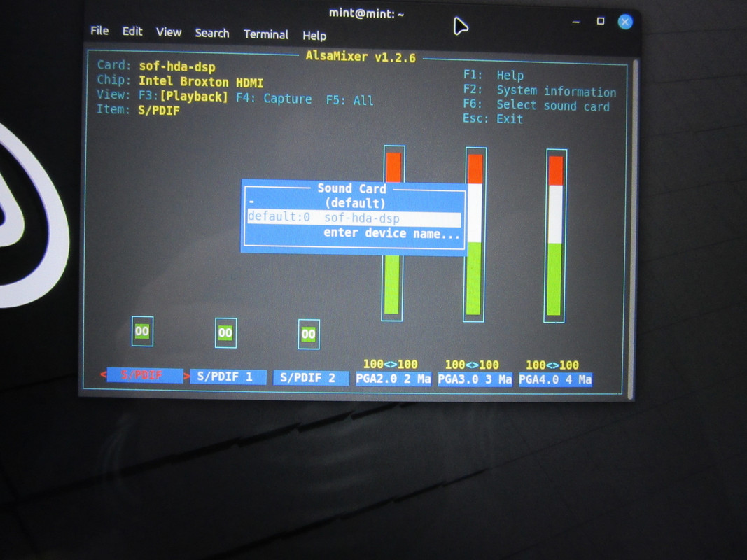Open the Edit menu
The width and height of the screenshot is (747, 560).
pos(132,31)
